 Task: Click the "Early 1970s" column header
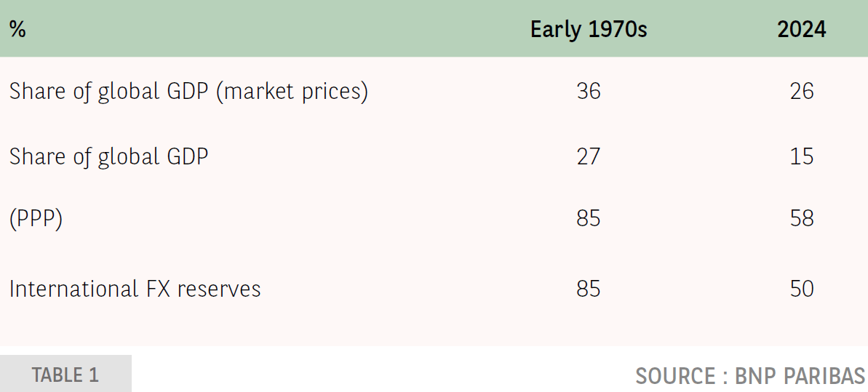(x=589, y=30)
